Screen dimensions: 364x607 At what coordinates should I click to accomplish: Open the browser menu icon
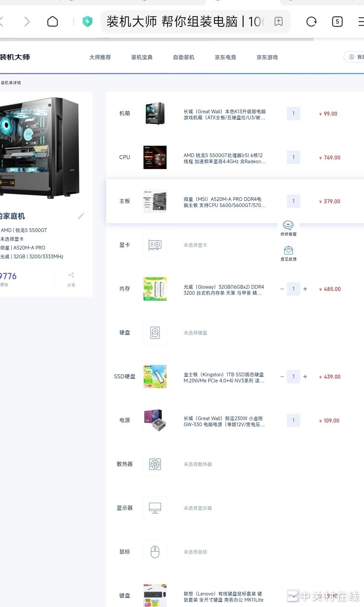click(x=361, y=22)
